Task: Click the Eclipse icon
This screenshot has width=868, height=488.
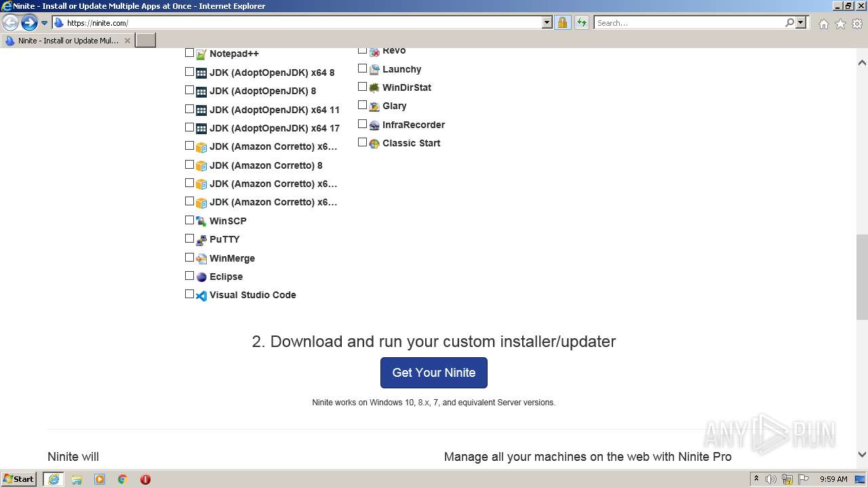Action: click(x=201, y=277)
